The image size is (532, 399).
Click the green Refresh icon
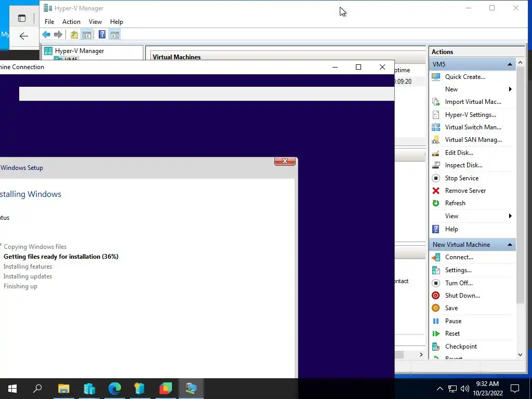pyautogui.click(x=436, y=203)
